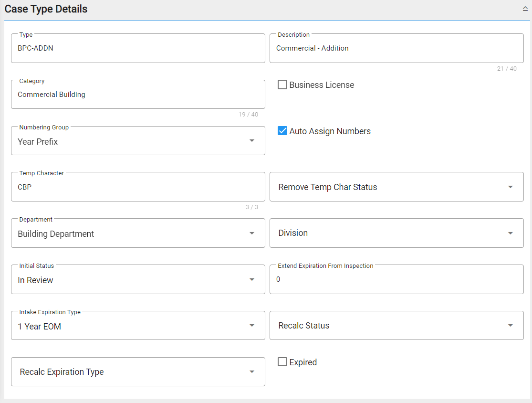Select the Extend Expiration From Inspection field

tap(396, 279)
